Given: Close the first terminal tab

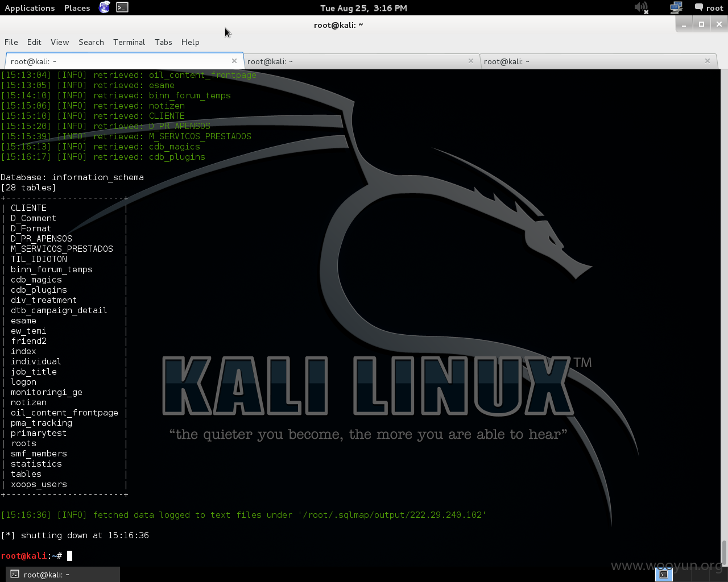Looking at the screenshot, I should (x=234, y=61).
